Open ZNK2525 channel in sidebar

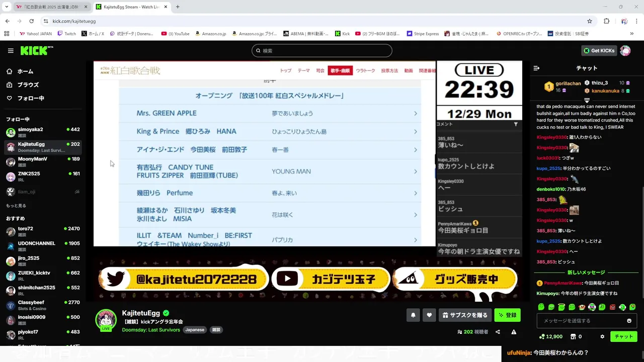click(43, 176)
